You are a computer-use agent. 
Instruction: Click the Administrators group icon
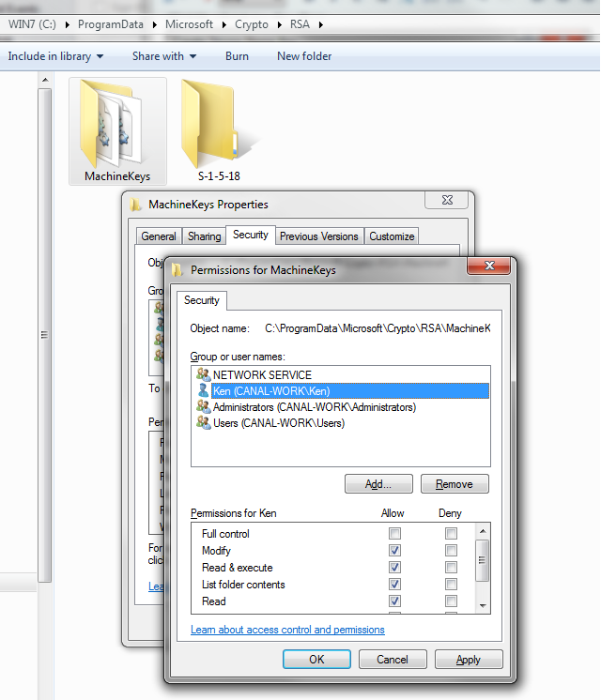coord(204,406)
